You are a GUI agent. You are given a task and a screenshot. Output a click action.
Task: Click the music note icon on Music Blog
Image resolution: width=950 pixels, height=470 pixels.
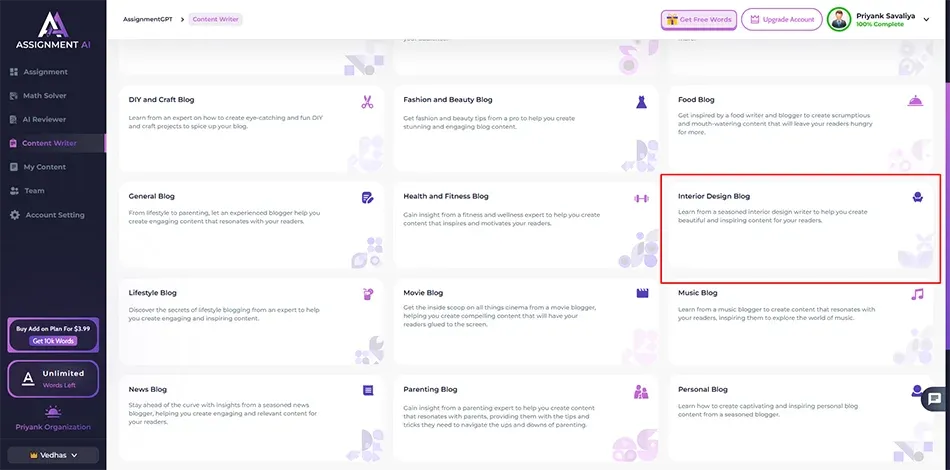(x=917, y=294)
